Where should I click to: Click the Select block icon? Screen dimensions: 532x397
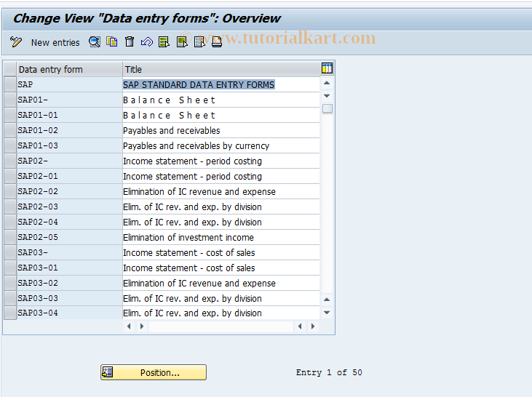coord(182,42)
